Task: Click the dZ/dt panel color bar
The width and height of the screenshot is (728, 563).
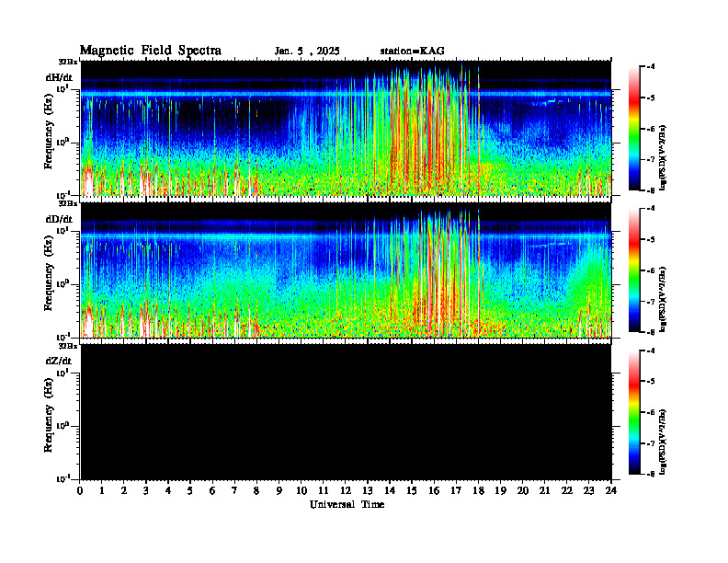Action: (633, 412)
